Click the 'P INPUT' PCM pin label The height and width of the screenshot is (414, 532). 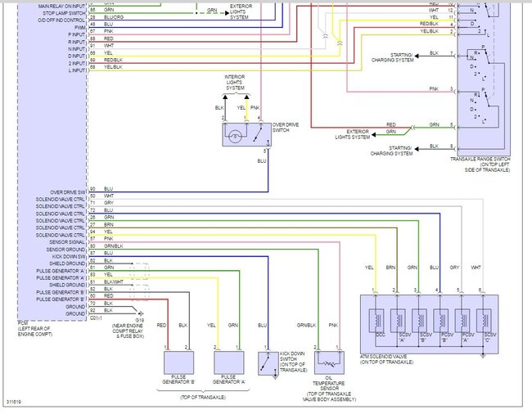coord(76,35)
